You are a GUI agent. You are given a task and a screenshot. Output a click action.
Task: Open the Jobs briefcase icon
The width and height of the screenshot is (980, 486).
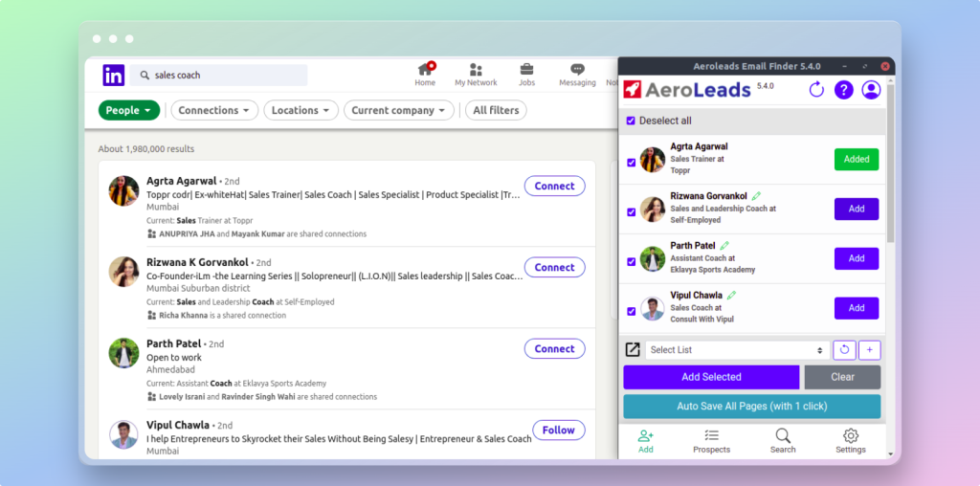(x=526, y=70)
